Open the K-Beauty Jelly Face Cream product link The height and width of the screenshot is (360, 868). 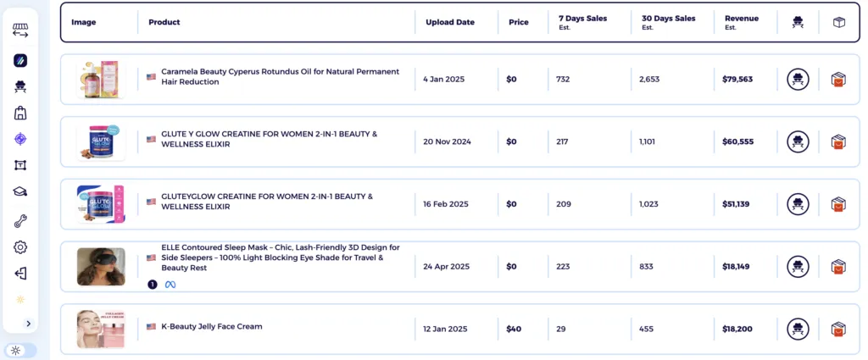coord(211,326)
